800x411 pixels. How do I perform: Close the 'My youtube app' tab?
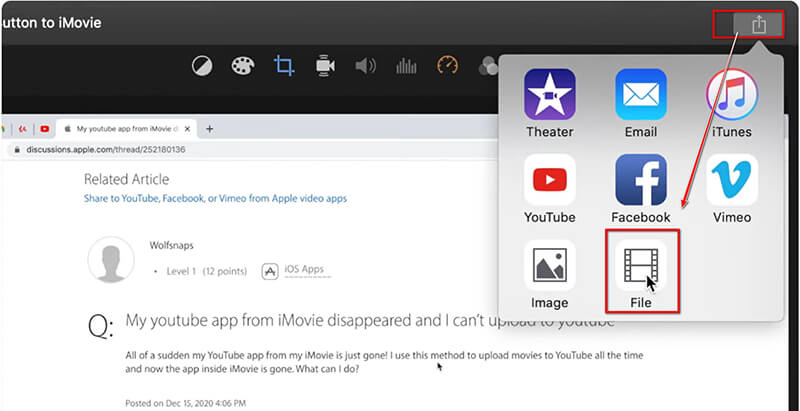(x=187, y=129)
